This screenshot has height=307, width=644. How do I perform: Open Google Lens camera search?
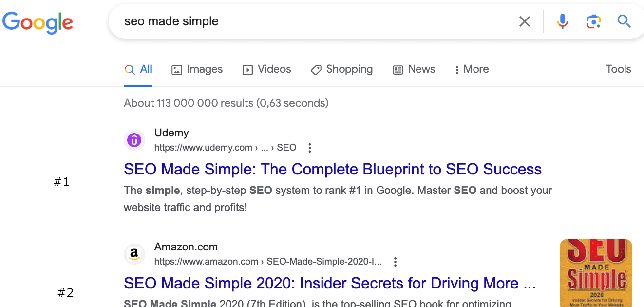(x=593, y=21)
